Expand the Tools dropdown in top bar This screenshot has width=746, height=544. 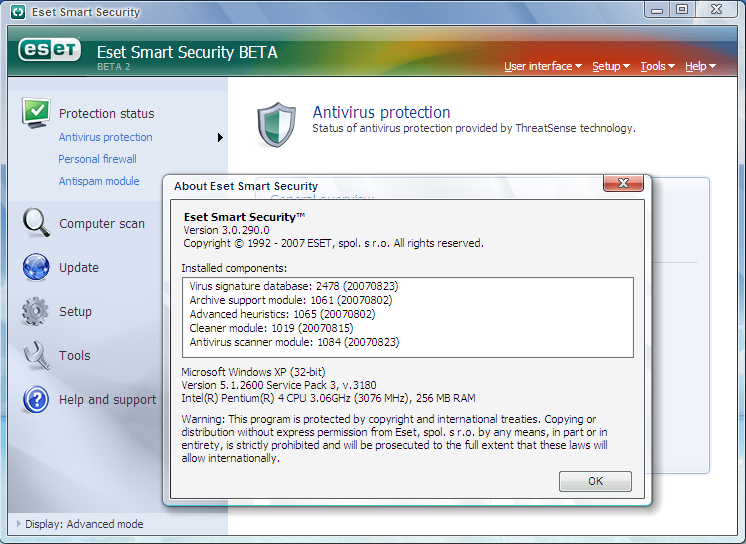[x=657, y=66]
